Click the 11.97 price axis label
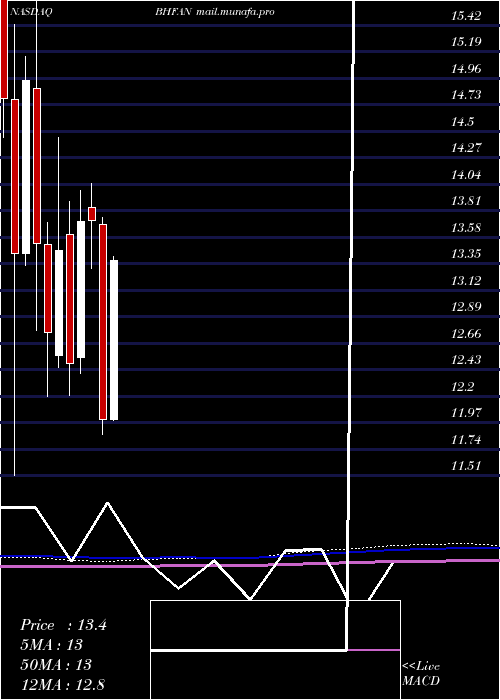 466,413
